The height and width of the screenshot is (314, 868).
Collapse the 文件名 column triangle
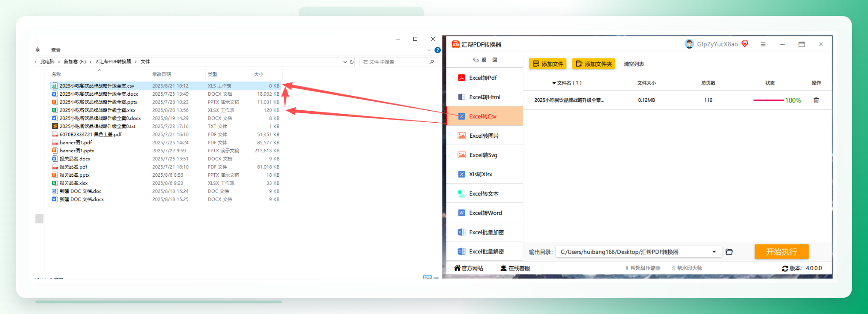(554, 83)
